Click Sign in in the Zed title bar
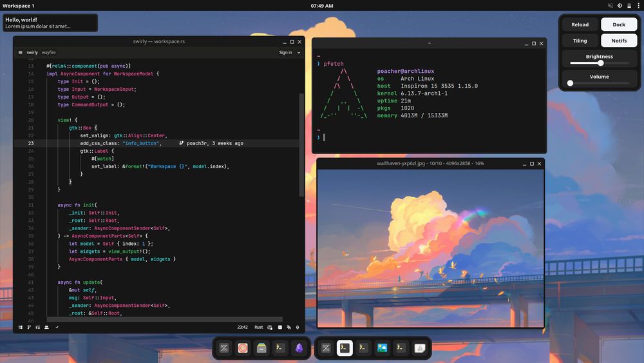The height and width of the screenshot is (363, 644). (285, 53)
